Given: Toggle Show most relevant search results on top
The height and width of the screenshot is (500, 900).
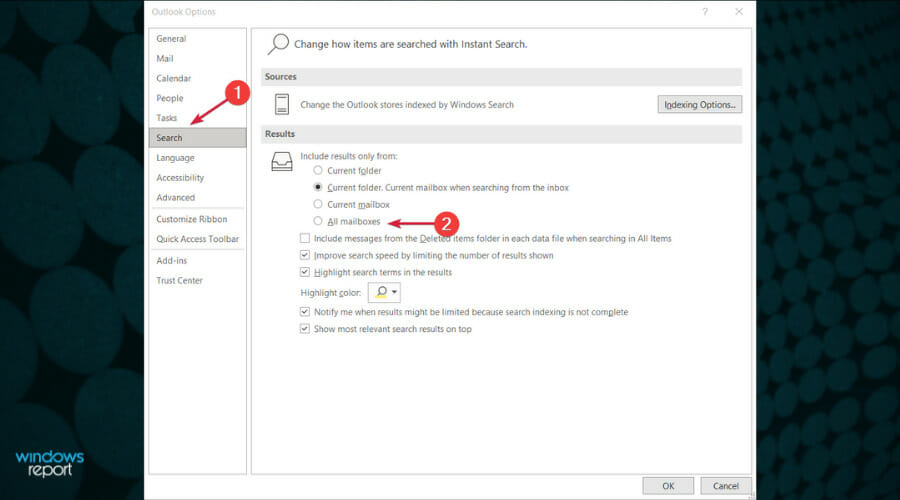Looking at the screenshot, I should point(305,328).
